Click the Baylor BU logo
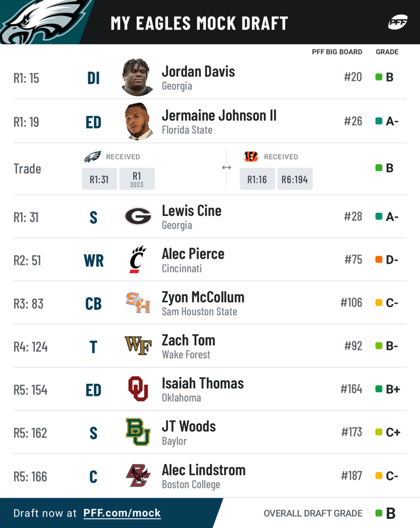The image size is (420, 528). (x=138, y=432)
